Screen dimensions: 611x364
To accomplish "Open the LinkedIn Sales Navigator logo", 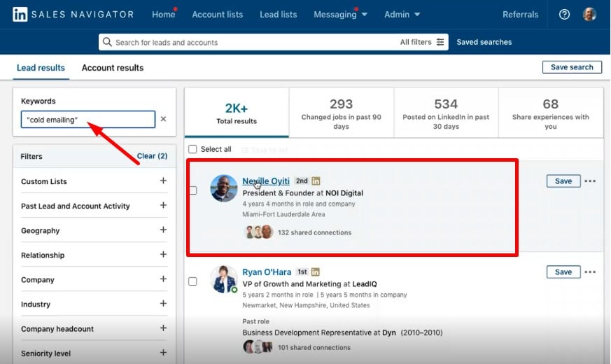I will [73, 15].
